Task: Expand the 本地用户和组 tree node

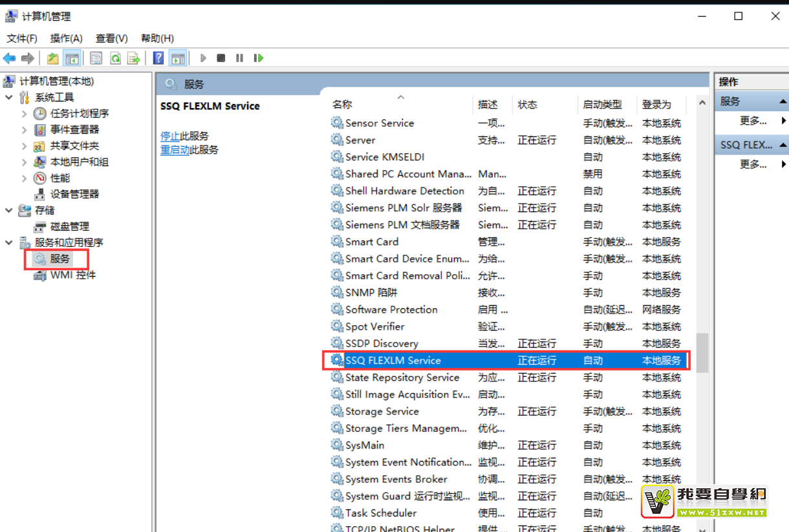Action: point(25,162)
